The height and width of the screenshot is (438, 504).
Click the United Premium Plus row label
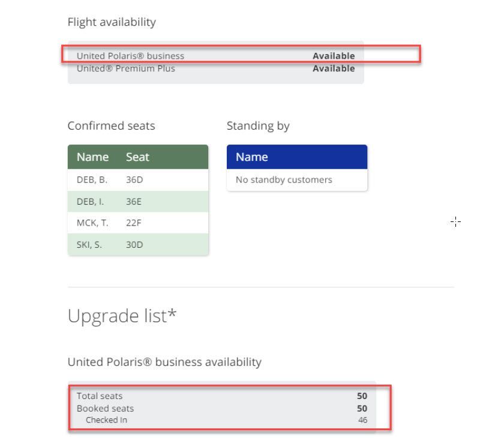click(x=126, y=68)
